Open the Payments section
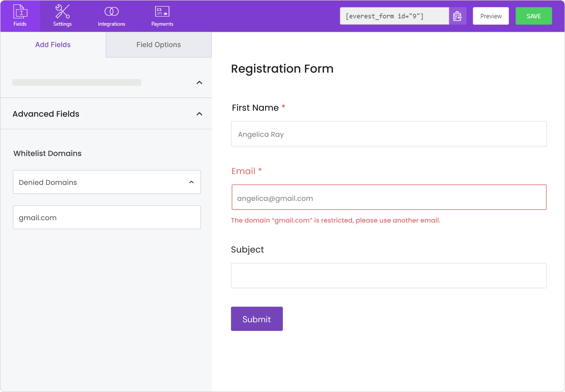The image size is (565, 392). coord(162,16)
